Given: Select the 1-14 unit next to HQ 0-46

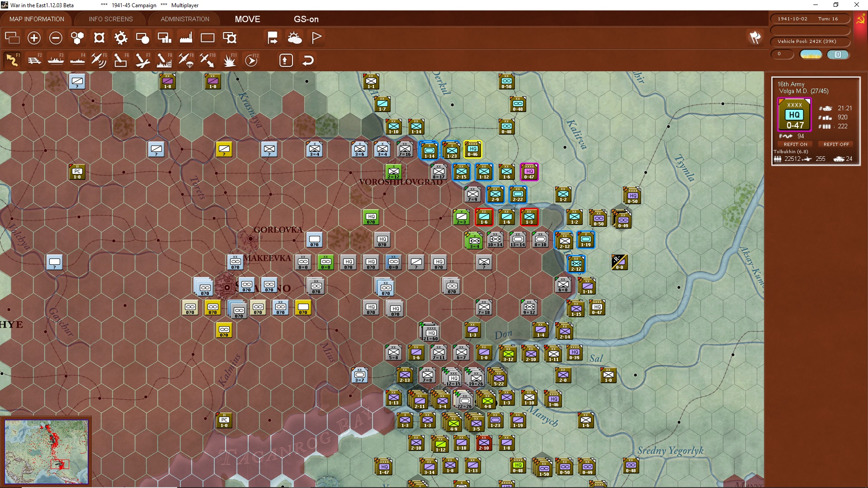Looking at the screenshot, I should coord(429,151).
